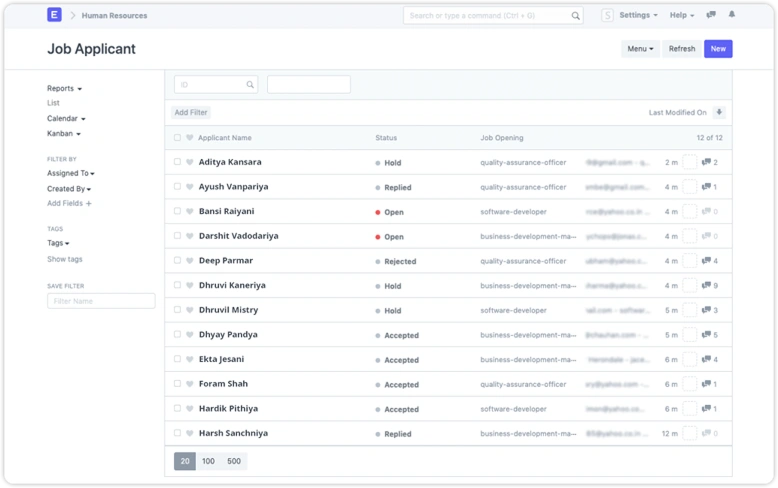Open comments icon for Deep Parmar
The image size is (778, 488).
pos(707,261)
